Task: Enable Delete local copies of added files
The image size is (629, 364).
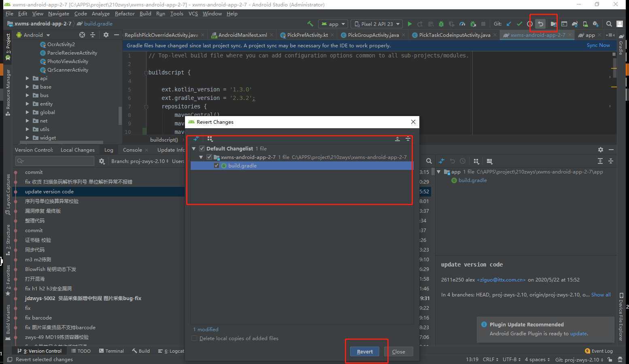Action: pos(195,338)
